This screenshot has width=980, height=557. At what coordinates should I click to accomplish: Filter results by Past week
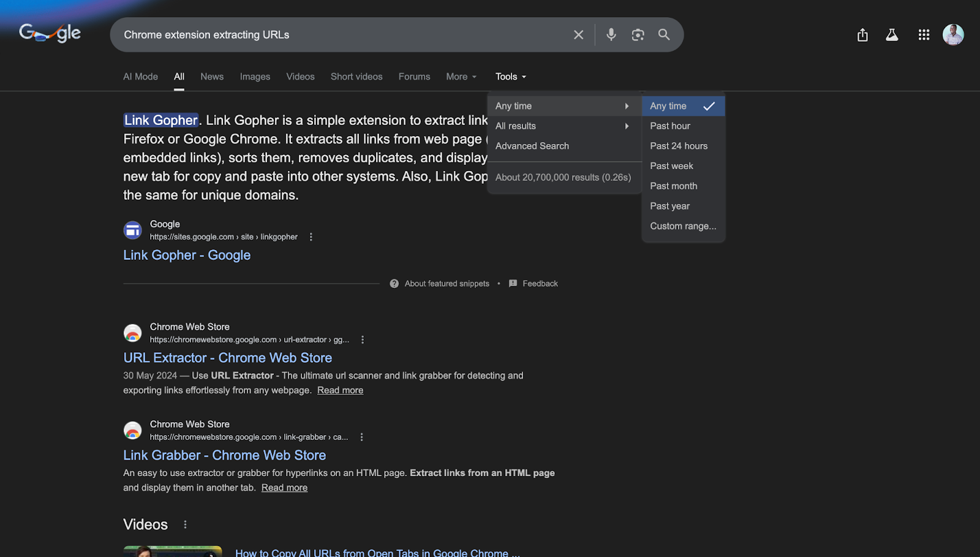671,165
